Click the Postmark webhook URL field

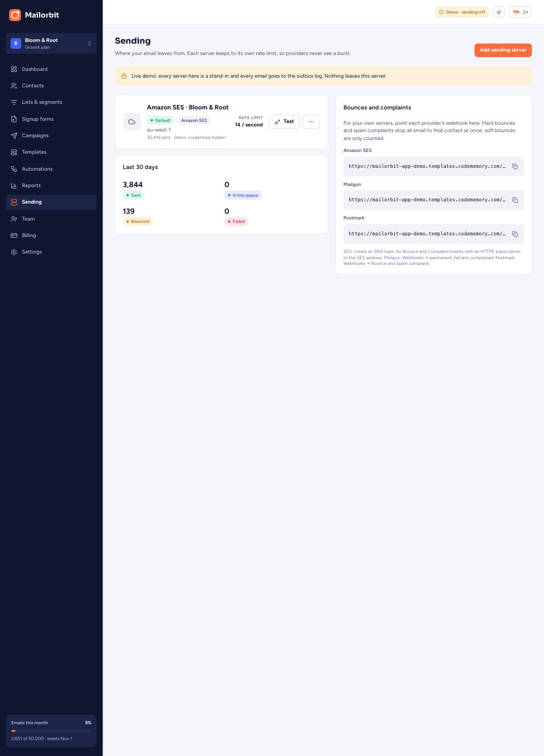433,234
